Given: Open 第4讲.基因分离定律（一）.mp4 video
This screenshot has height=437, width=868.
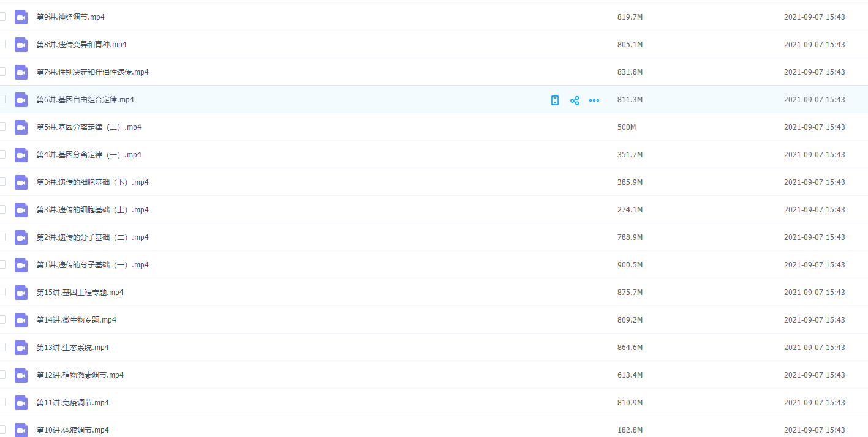Looking at the screenshot, I should click(89, 155).
